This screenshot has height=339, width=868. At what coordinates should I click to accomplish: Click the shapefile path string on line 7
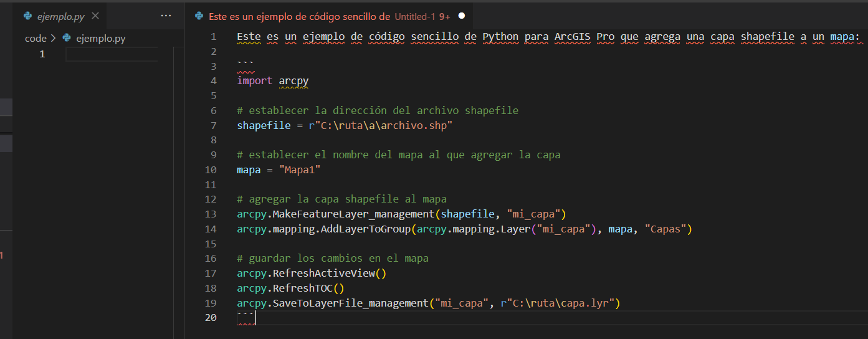384,125
